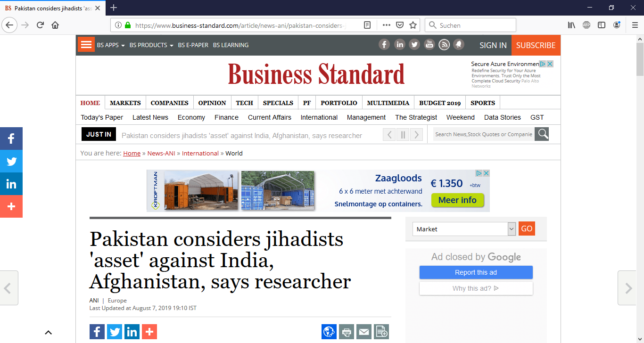Bookmark this page with star icon
The width and height of the screenshot is (644, 343).
[413, 25]
